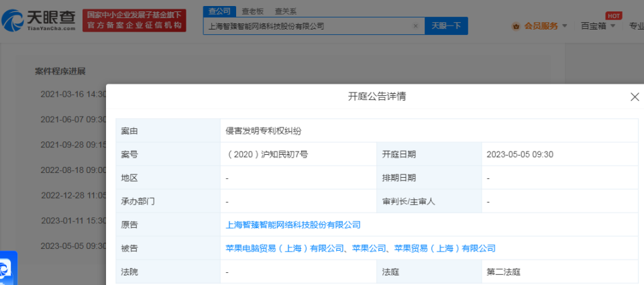Select the 2022-12-28 case progress entry

(x=74, y=195)
